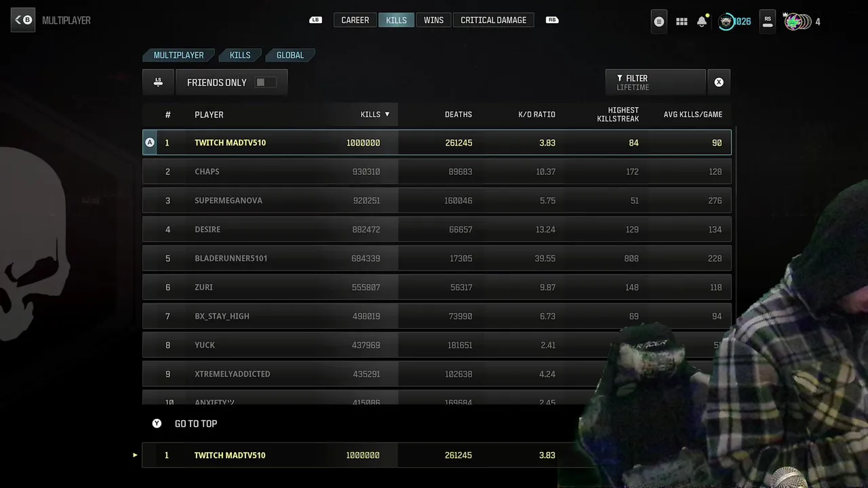Viewport: 868px width, 488px height.
Task: Open notifications bell icon
Action: [x=702, y=21]
